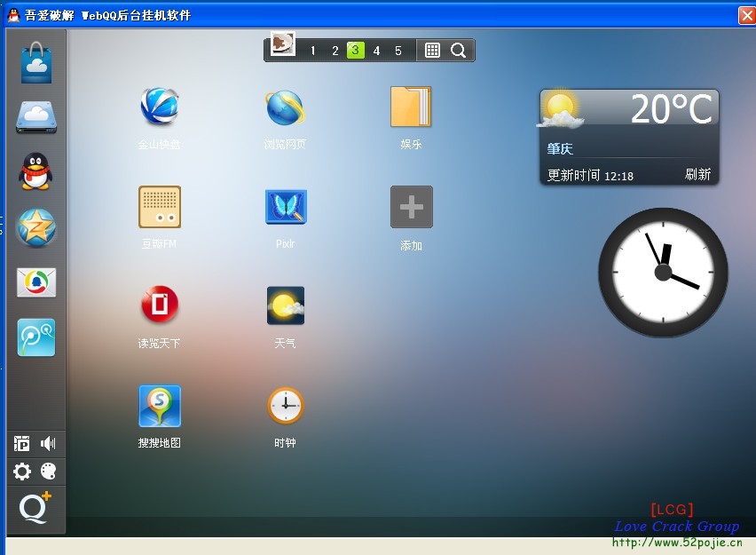Open the mail envelope icon in sidebar

pos(36,282)
